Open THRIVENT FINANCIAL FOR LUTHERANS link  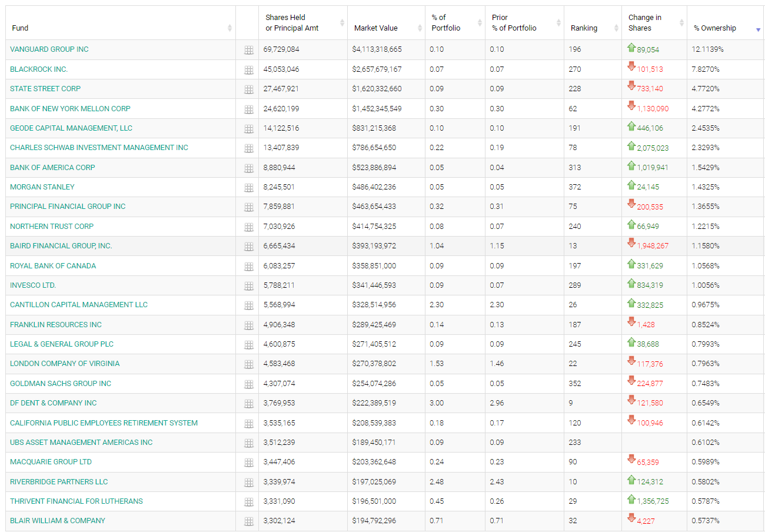pyautogui.click(x=76, y=501)
